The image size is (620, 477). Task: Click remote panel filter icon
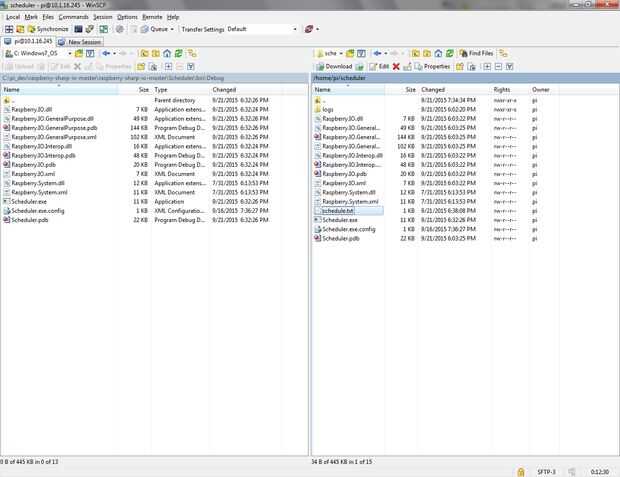pyautogui.click(x=361, y=53)
